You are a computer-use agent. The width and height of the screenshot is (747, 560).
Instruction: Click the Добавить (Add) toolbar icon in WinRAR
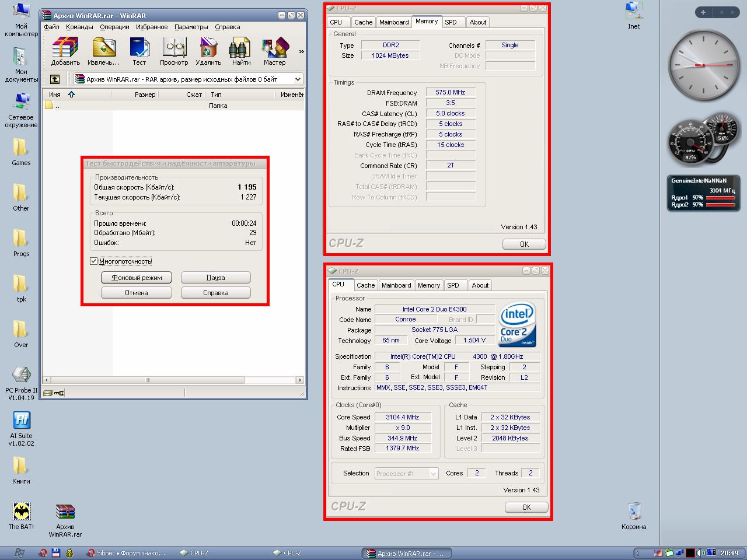(65, 51)
